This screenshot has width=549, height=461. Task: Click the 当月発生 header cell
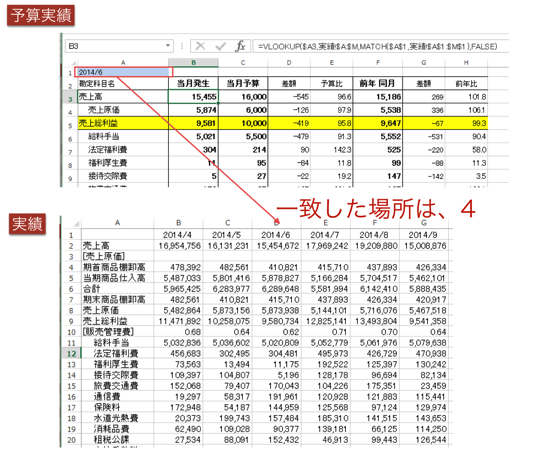tap(193, 84)
